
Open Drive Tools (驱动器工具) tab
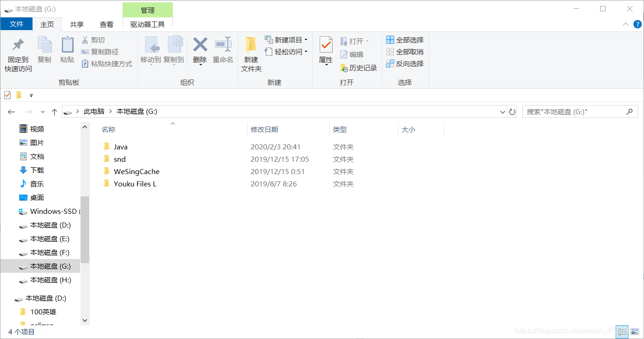(148, 25)
